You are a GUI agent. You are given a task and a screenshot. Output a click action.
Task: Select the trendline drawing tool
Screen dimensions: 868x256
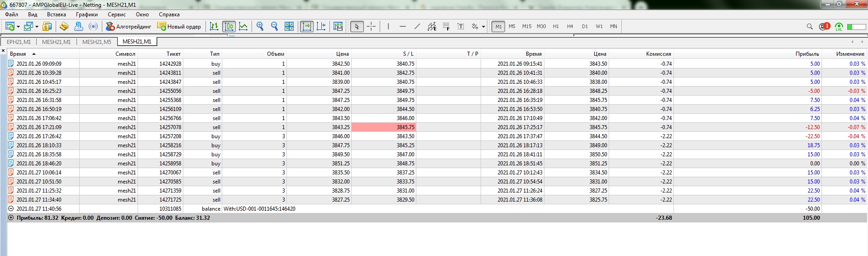417,26
